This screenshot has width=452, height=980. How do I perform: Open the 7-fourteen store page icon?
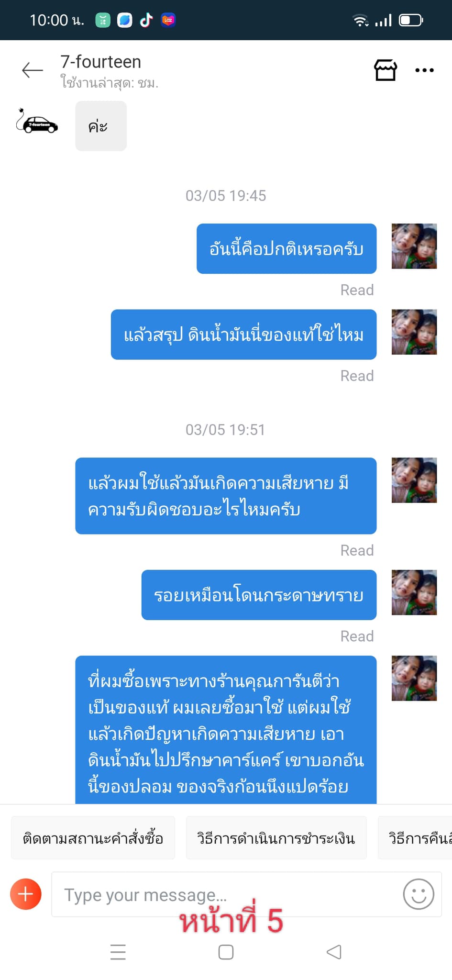(x=385, y=70)
